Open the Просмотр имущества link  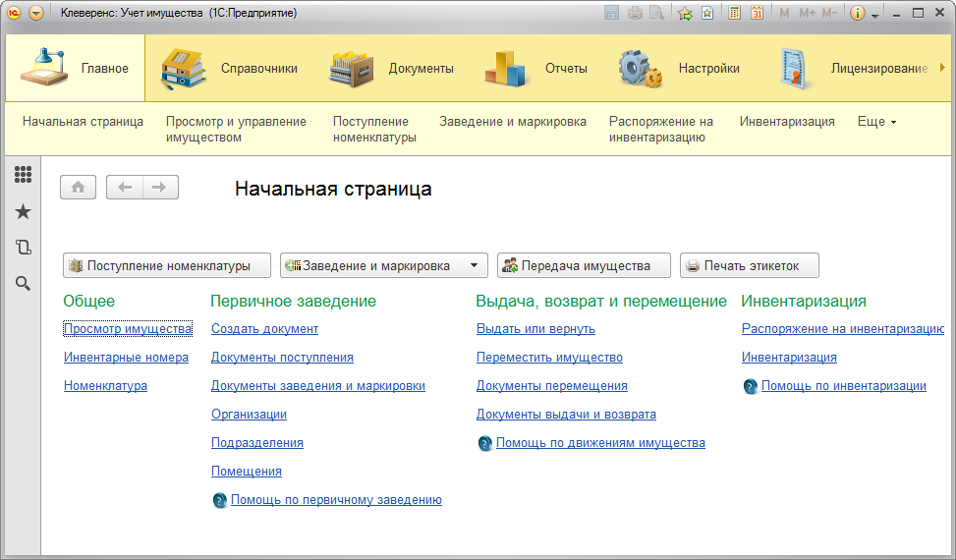coord(128,328)
